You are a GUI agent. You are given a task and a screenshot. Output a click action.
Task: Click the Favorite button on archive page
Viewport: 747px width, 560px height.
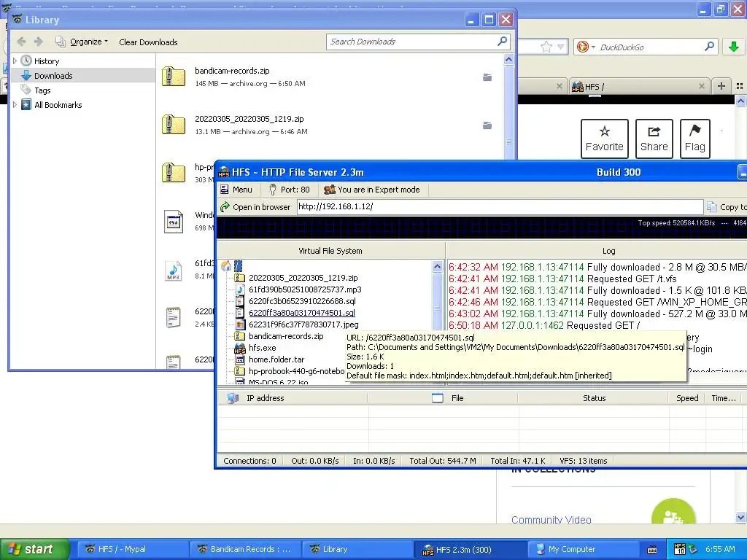[604, 139]
